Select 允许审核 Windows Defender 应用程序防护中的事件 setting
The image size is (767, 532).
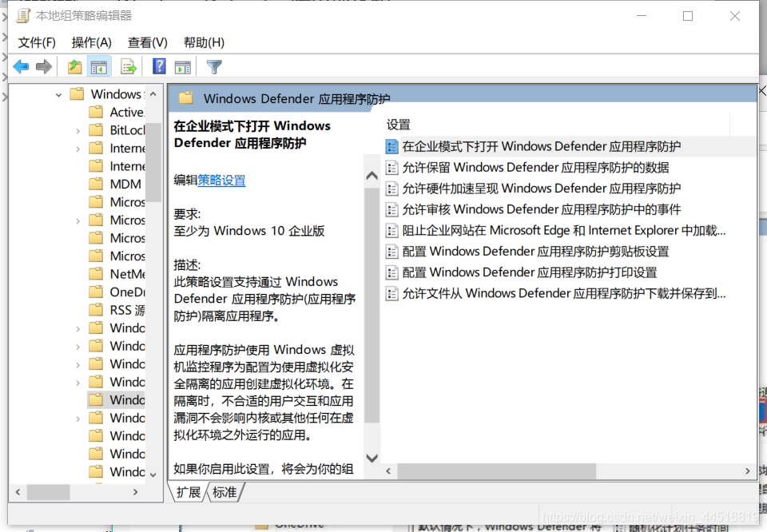click(542, 209)
